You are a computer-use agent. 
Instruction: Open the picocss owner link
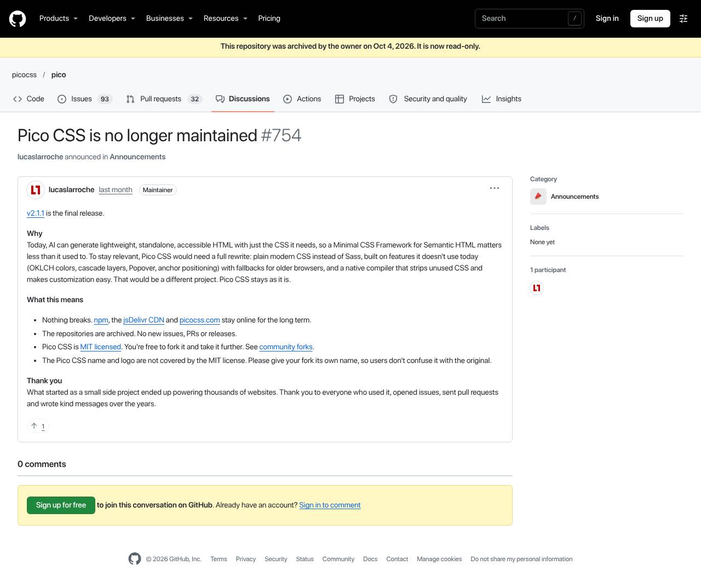coord(24,75)
